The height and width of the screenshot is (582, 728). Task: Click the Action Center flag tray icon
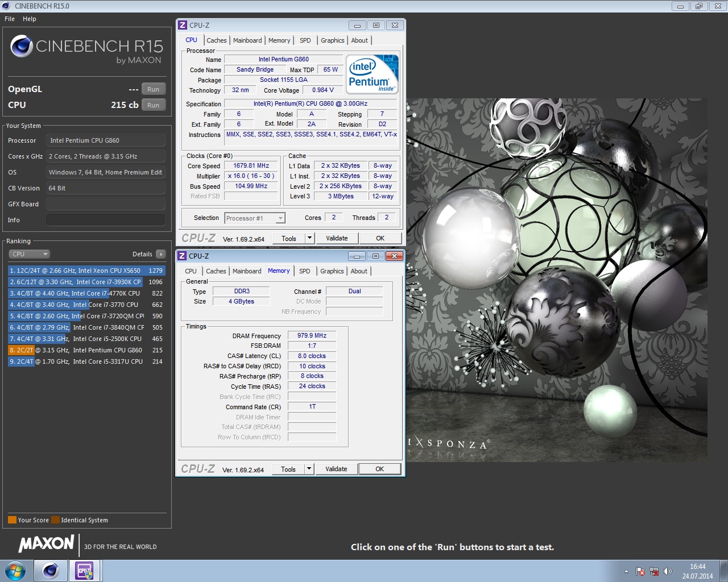pyautogui.click(x=640, y=571)
